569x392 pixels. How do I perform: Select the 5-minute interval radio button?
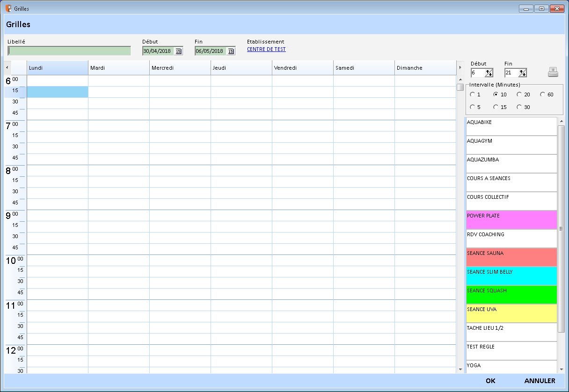[x=472, y=107]
